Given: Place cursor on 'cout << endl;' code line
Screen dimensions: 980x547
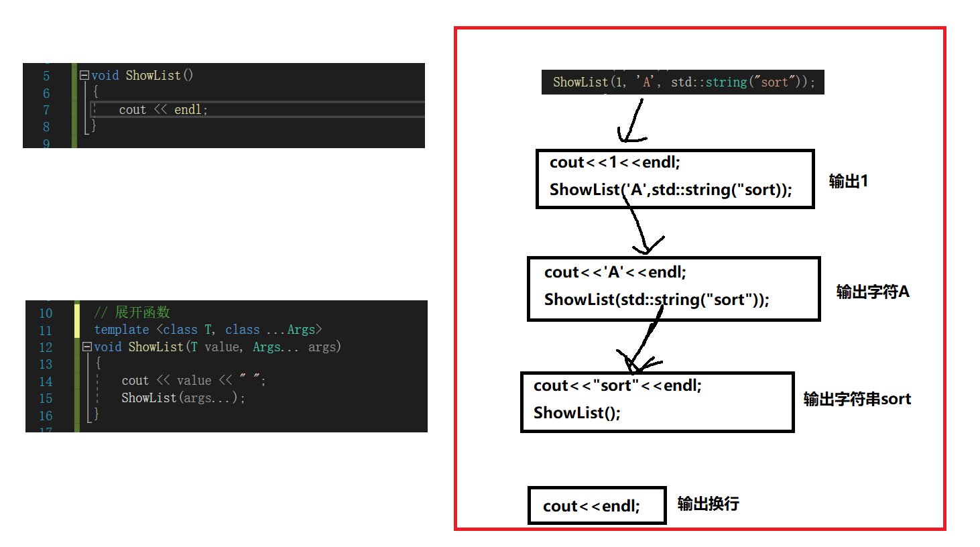Looking at the screenshot, I should 163,109.
